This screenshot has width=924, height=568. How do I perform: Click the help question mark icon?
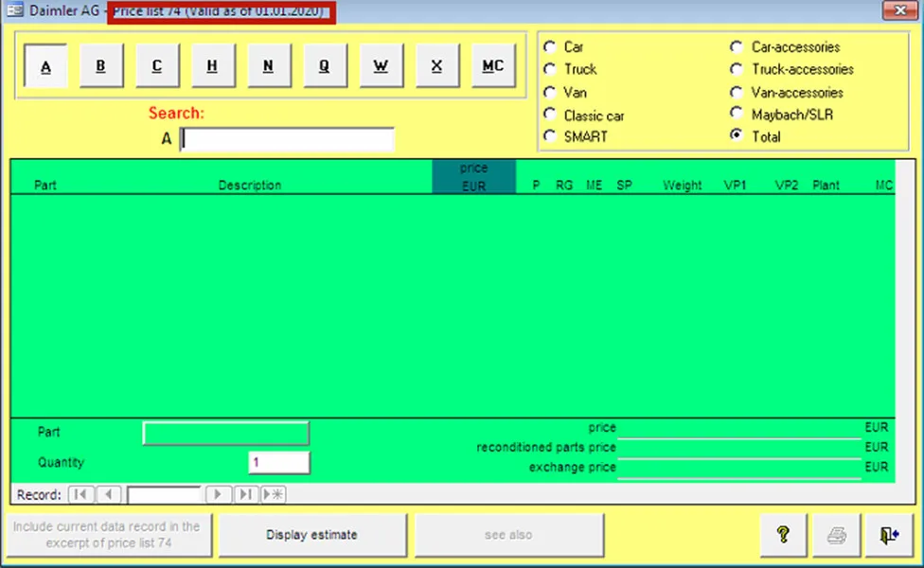point(783,535)
